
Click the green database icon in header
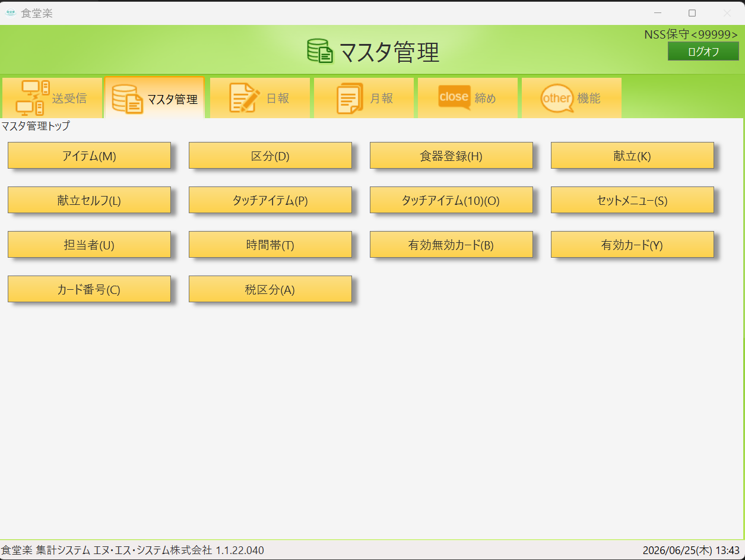click(320, 51)
